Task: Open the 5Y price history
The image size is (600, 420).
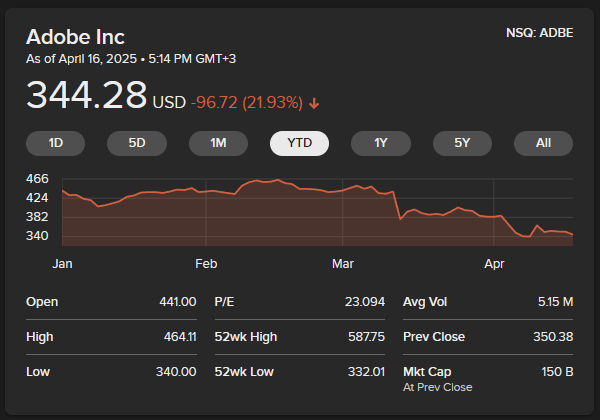Action: coord(462,143)
